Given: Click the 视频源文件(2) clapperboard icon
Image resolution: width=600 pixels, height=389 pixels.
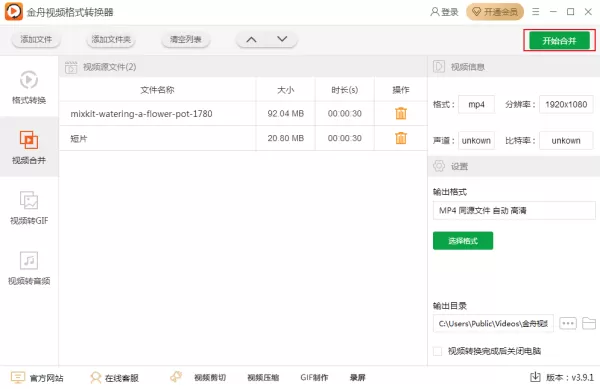Looking at the screenshot, I should tap(71, 67).
